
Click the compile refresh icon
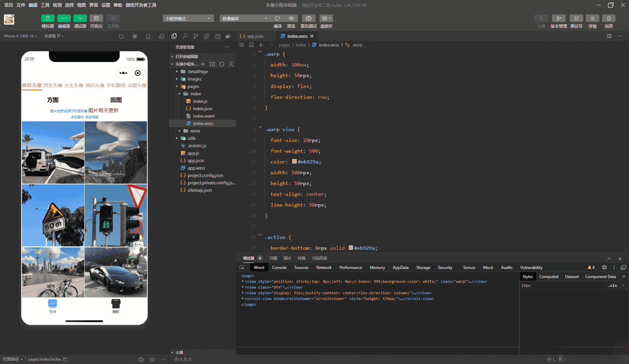pos(277,19)
